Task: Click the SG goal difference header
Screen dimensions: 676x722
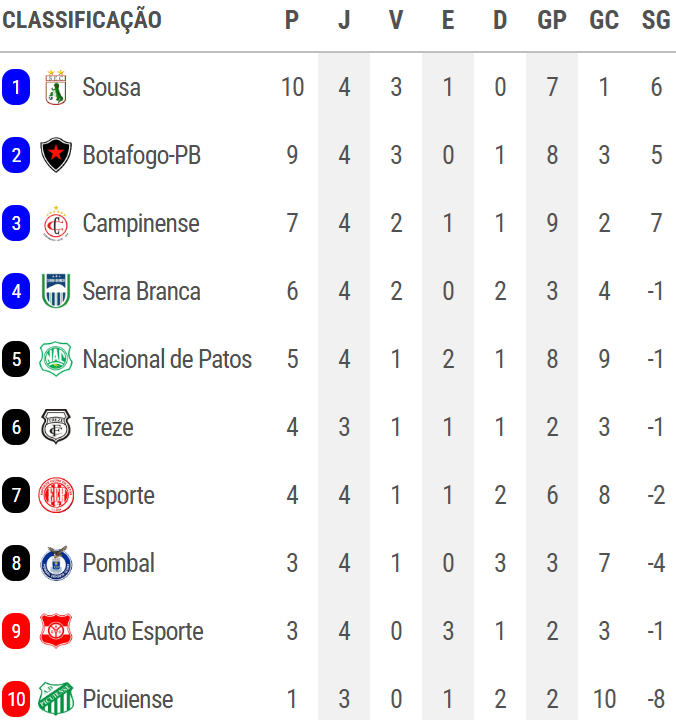Action: pos(656,20)
